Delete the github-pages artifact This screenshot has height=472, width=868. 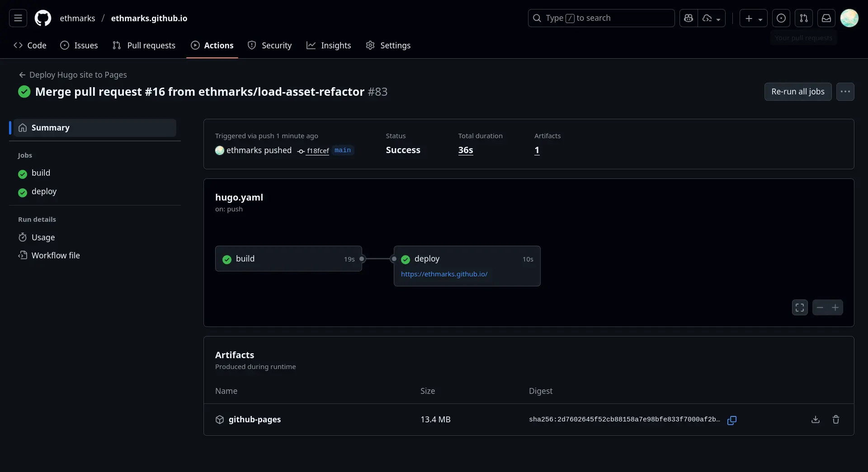point(836,420)
